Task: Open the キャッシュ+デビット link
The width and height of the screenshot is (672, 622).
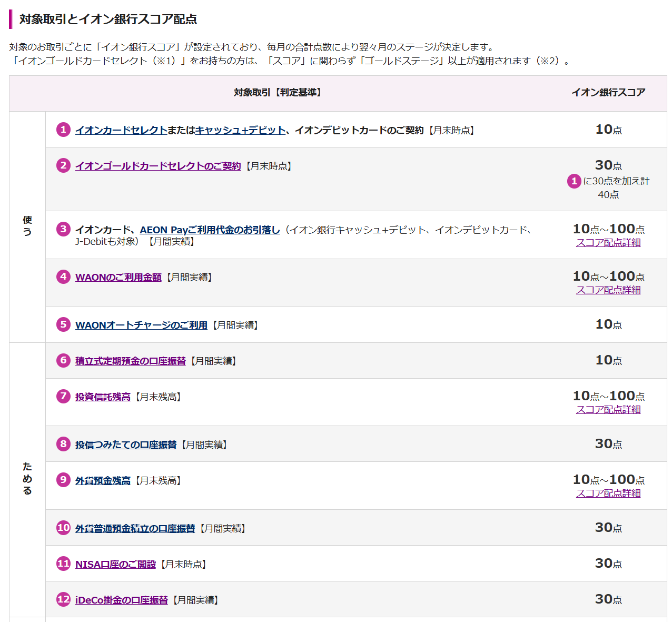Action: (240, 130)
